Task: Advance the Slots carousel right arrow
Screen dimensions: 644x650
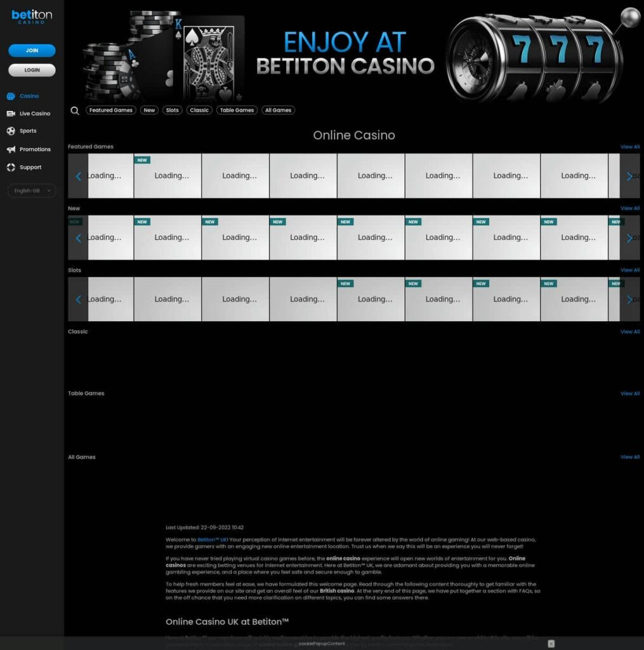Action: point(629,300)
